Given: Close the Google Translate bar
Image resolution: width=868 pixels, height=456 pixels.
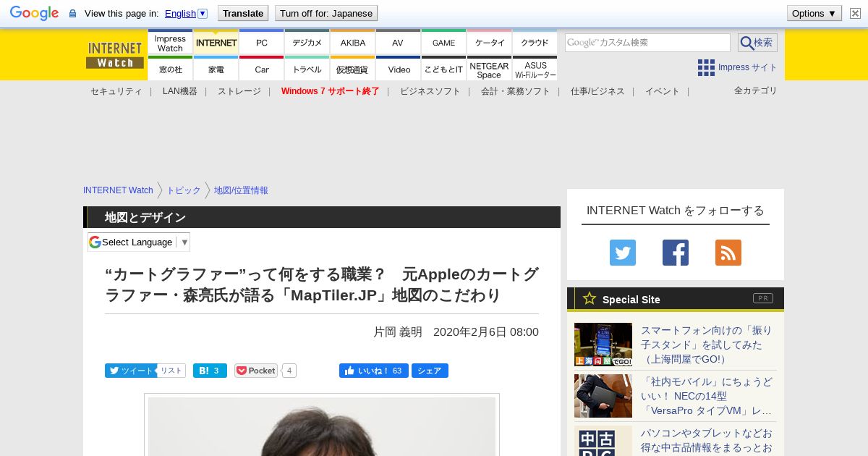Looking at the screenshot, I should 855,13.
